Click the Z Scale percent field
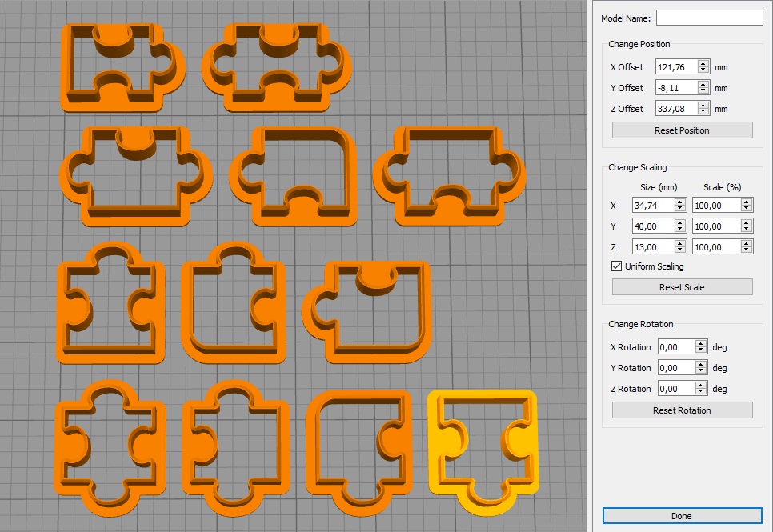The width and height of the screenshot is (773, 532). coord(716,246)
